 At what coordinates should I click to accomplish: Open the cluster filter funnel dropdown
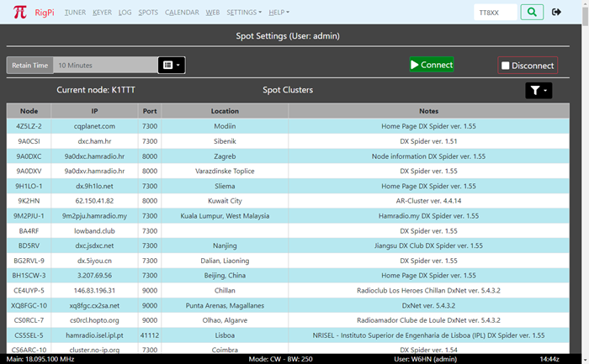pyautogui.click(x=539, y=91)
